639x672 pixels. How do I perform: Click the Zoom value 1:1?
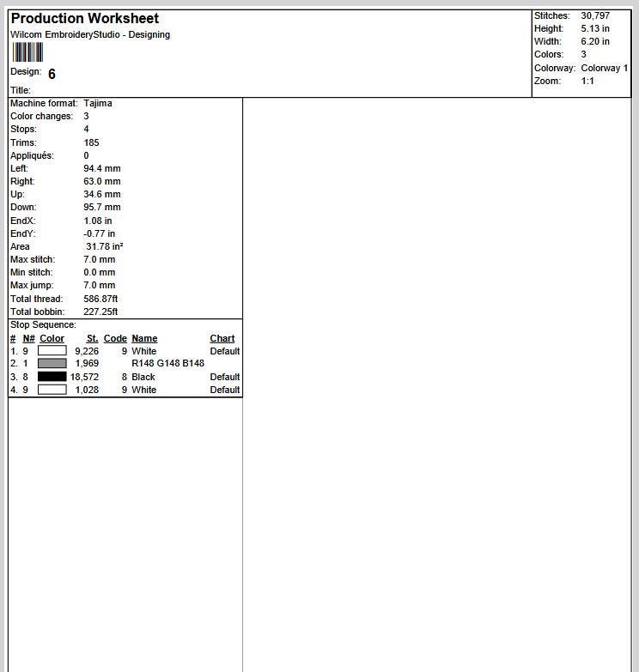pyautogui.click(x=587, y=81)
